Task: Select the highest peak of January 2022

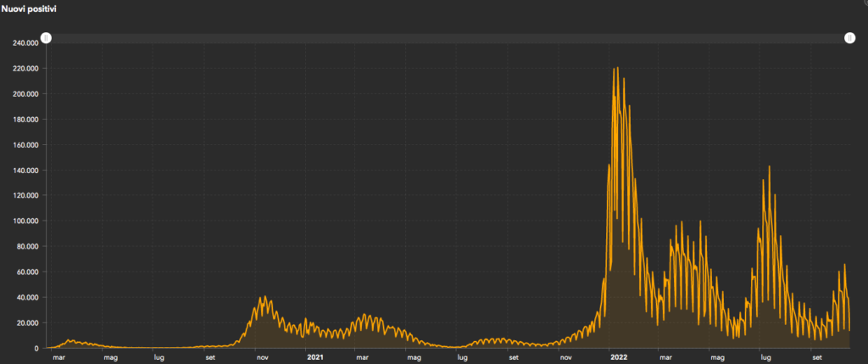Action: [616, 69]
